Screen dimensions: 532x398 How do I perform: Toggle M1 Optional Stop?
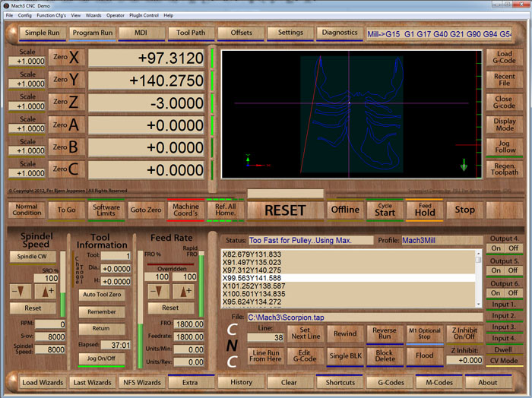click(424, 333)
